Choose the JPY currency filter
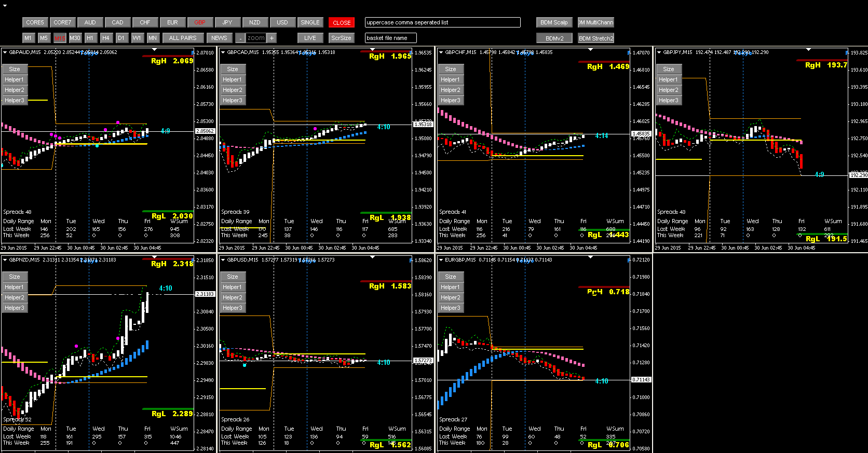 coord(227,22)
